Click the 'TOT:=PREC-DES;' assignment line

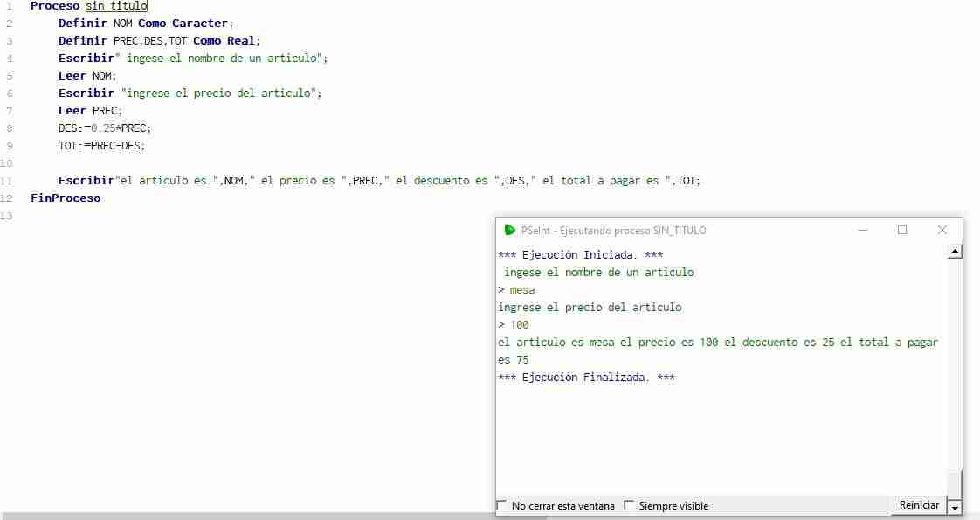[x=102, y=146]
